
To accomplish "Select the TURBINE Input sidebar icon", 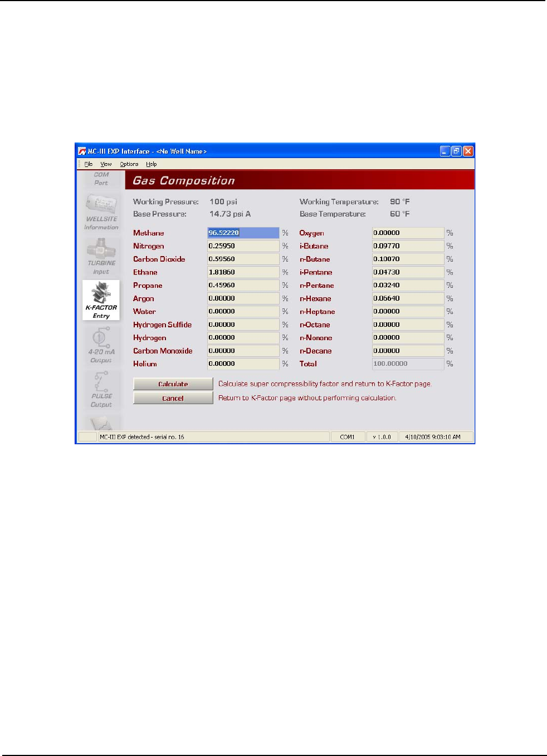I will (x=101, y=256).
